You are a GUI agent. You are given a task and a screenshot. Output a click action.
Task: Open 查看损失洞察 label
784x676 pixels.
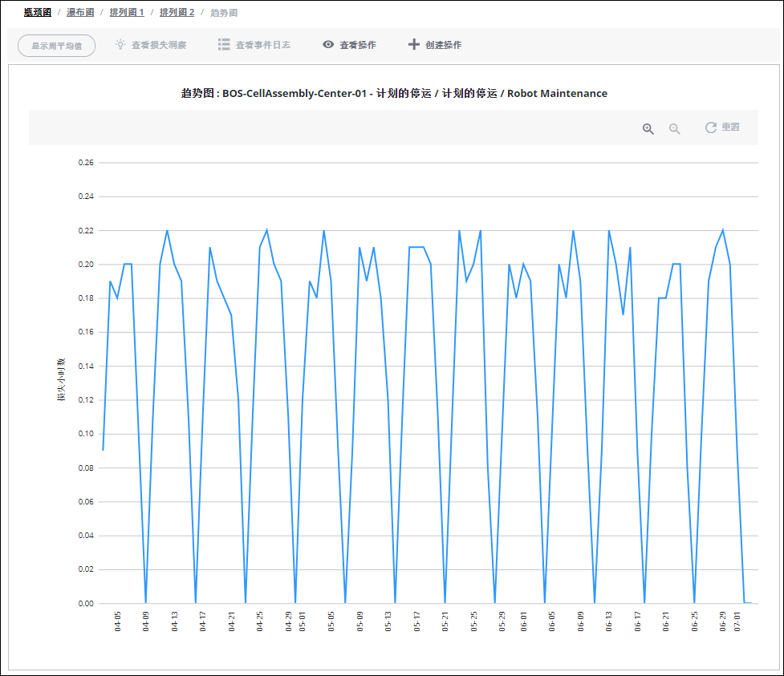point(159,45)
